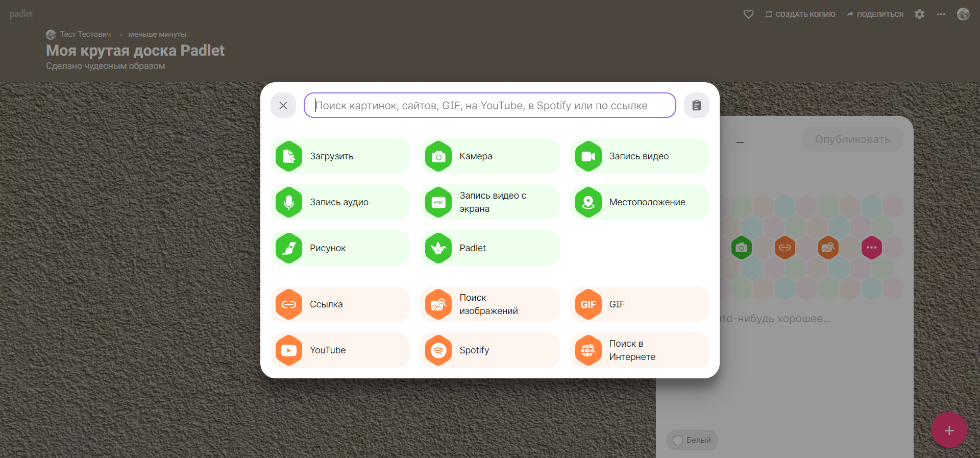This screenshot has height=458, width=980.
Task: Click the search field for pictures, sites, GIF
Action: [490, 105]
